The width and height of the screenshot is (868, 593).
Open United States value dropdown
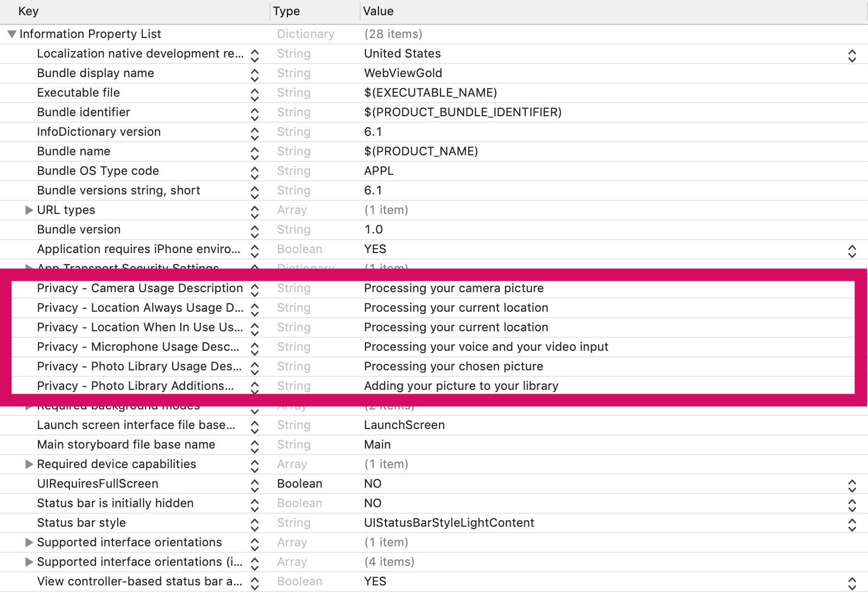(852, 55)
